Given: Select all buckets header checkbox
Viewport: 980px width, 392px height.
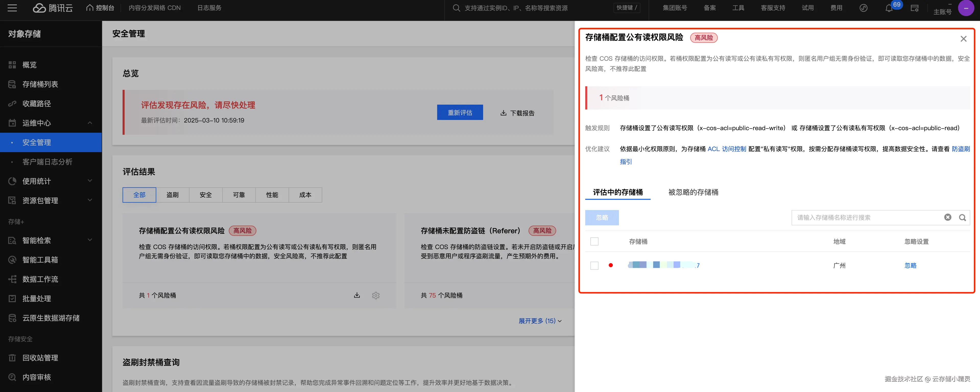Looking at the screenshot, I should (x=594, y=242).
